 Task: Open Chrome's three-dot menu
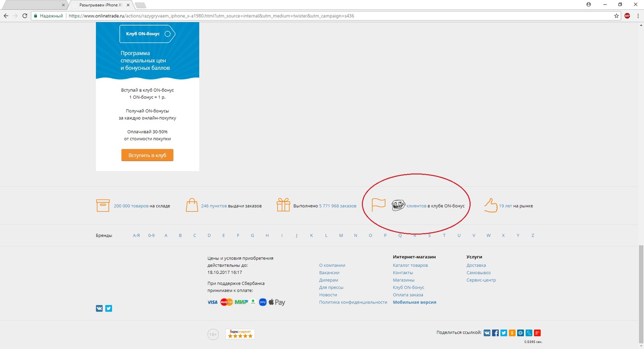[x=638, y=16]
